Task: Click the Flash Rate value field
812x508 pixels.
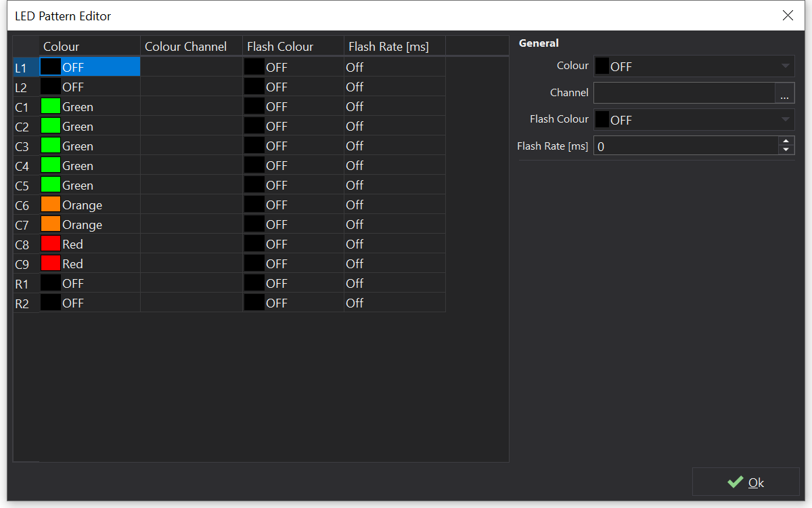Action: pos(685,146)
